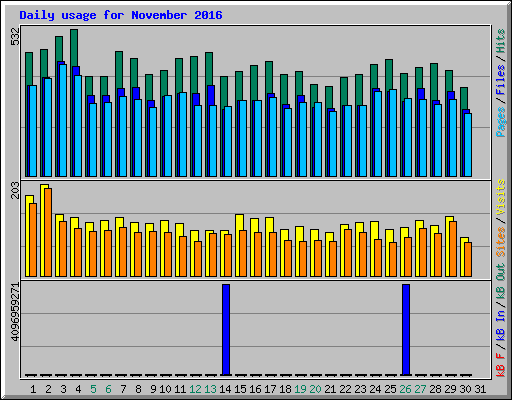Click the kB Out legend label
Screen dimensions: 512x400
tap(501, 281)
